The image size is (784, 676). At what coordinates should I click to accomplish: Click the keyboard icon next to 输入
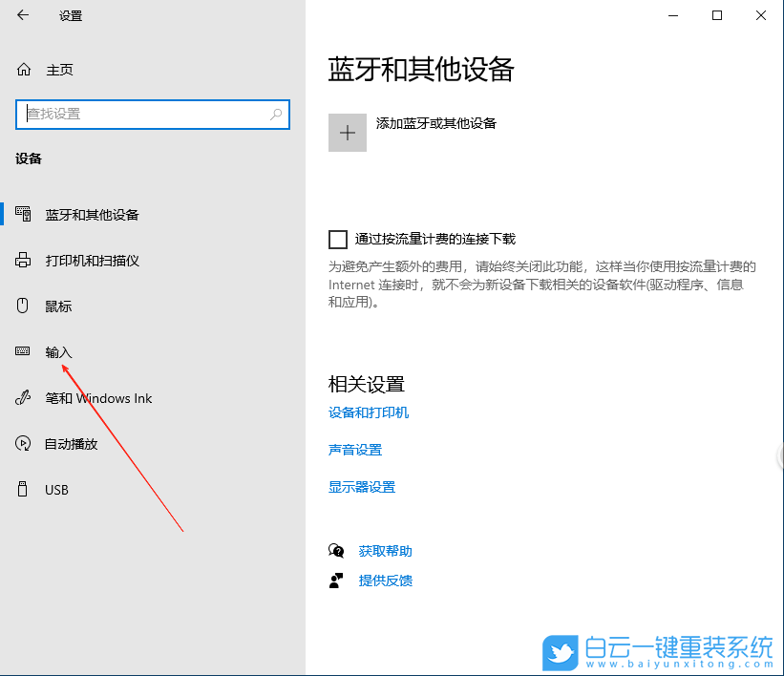click(x=21, y=351)
